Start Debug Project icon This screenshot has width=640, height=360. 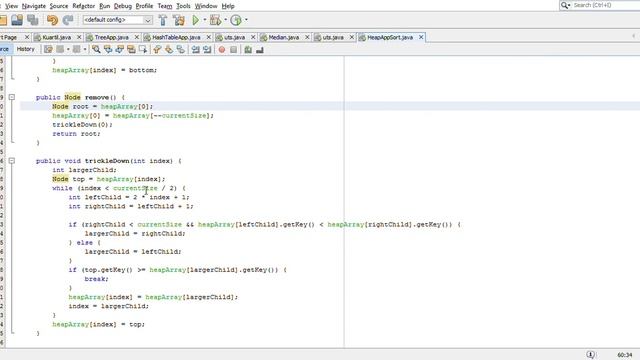(x=215, y=20)
